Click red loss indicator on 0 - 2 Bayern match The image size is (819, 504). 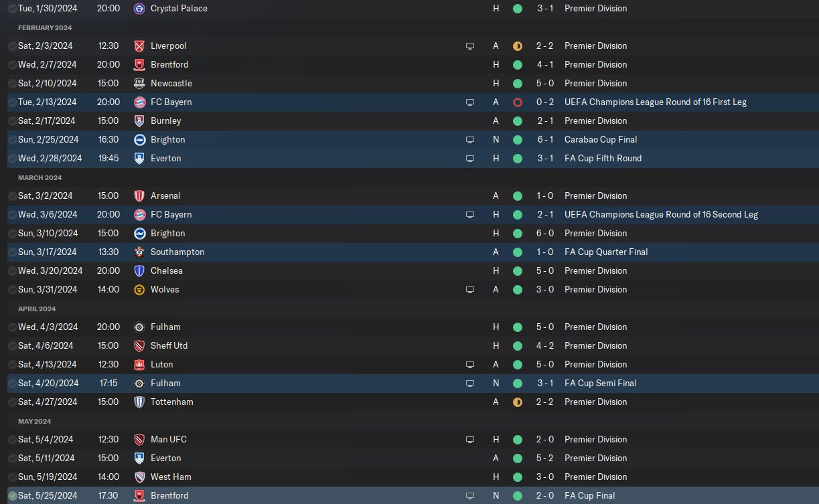(517, 102)
